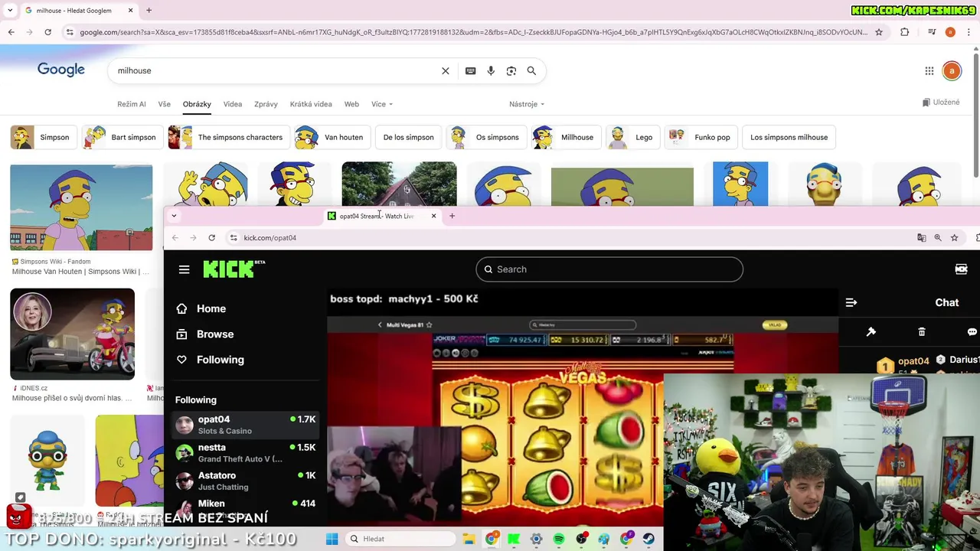The image size is (980, 551).
Task: Reload the kick.com/opat04 page
Action: 212,238
